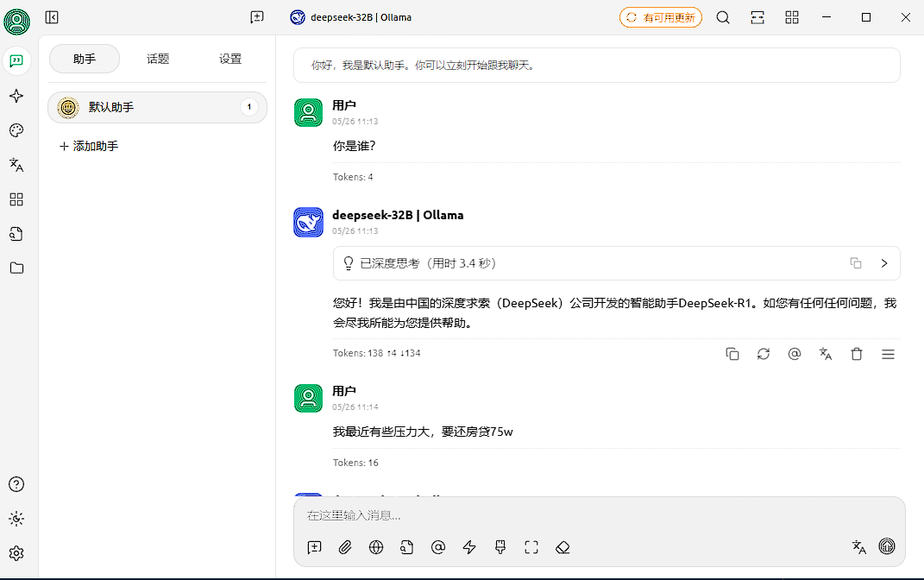Send message with the send button
This screenshot has height=580, width=924.
coord(887,546)
